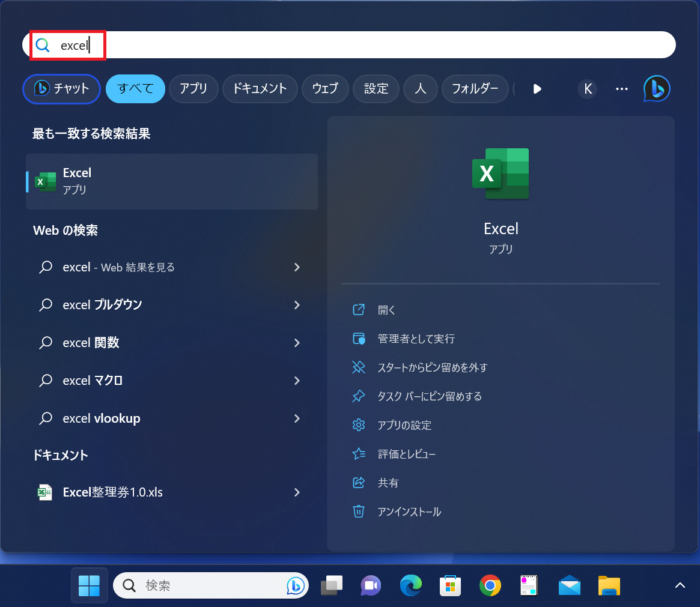This screenshot has width=700, height=607.
Task: Open the Bing chat icon at top right
Action: [657, 88]
